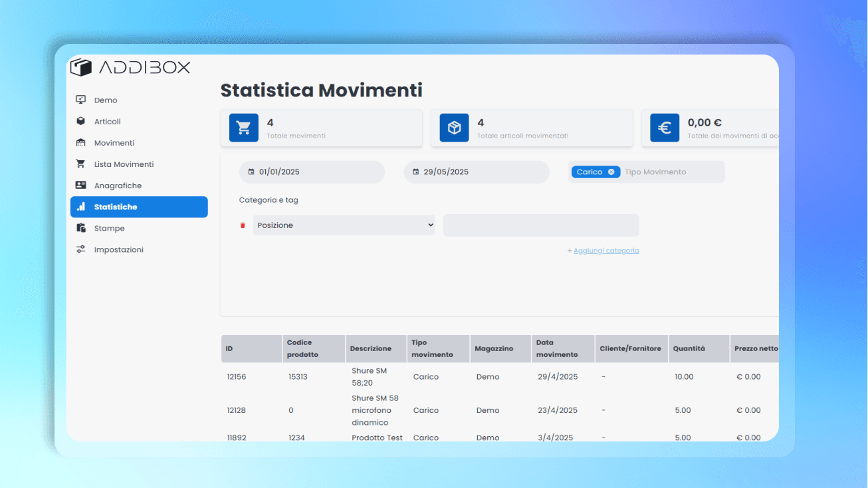Click the Anagrafiche ID card icon

coord(81,185)
